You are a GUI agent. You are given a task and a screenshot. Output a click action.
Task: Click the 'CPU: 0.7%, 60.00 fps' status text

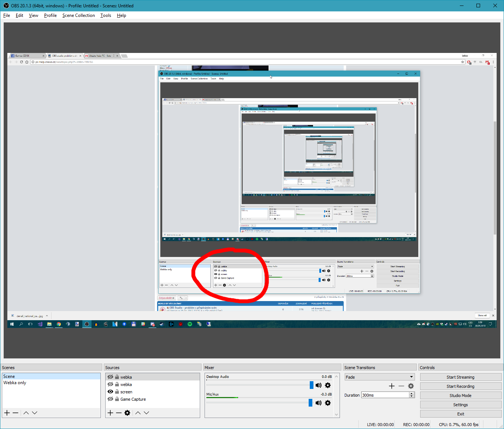(459, 425)
